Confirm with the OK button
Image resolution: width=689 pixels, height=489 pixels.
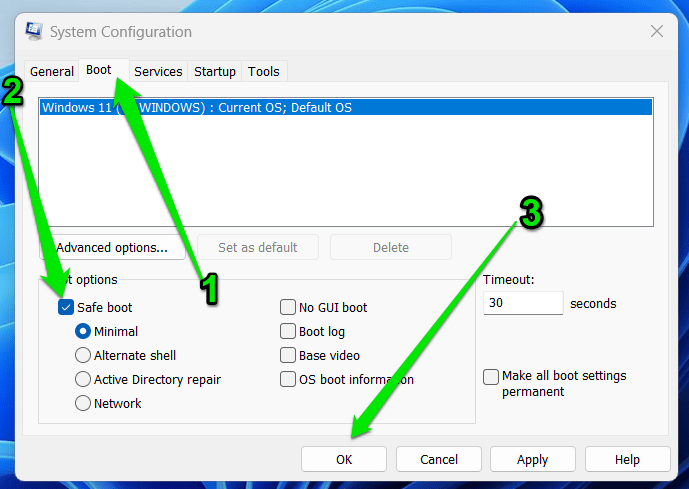pyautogui.click(x=344, y=460)
